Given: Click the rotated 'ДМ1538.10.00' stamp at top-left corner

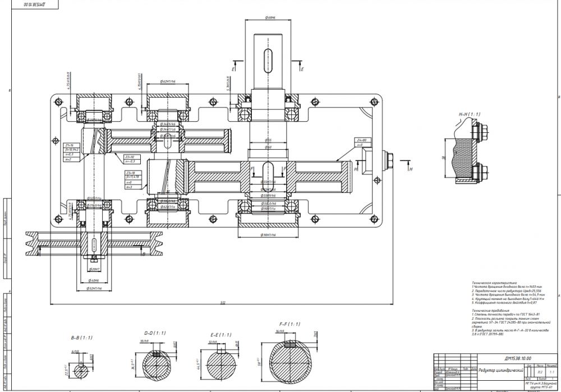Looking at the screenshot, I should [35, 4].
